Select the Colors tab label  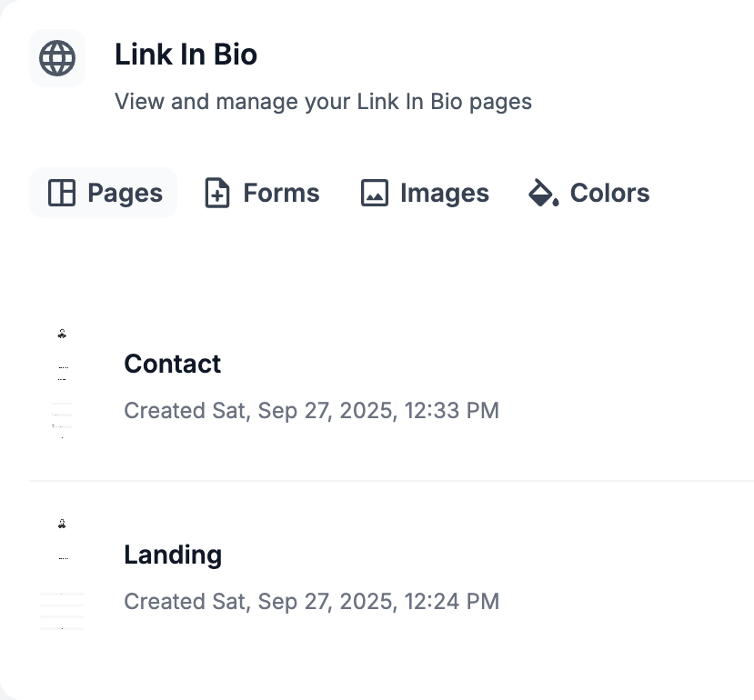point(609,193)
